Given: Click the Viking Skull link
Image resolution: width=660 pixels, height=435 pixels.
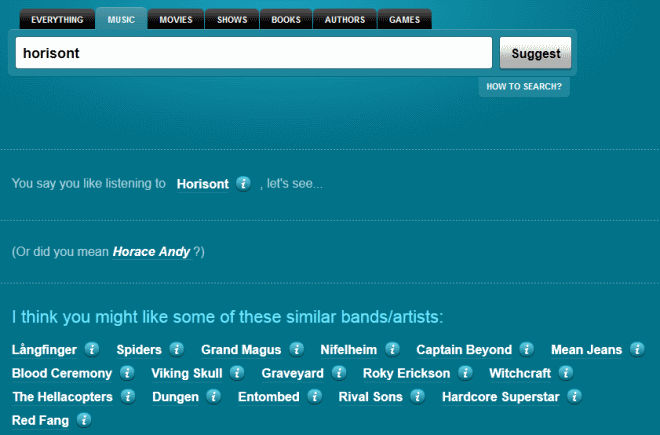Looking at the screenshot, I should point(186,373).
